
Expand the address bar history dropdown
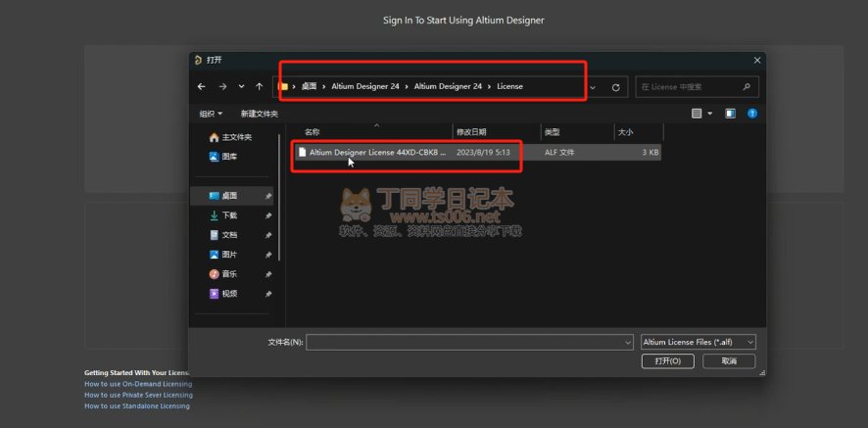click(593, 86)
